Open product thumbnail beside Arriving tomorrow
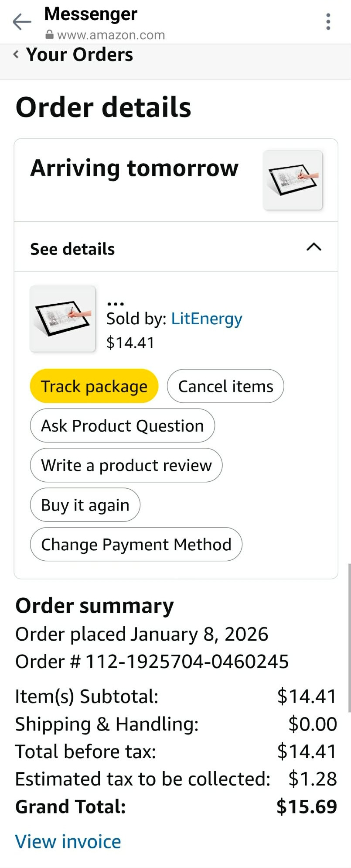351x868 pixels. pos(293,180)
